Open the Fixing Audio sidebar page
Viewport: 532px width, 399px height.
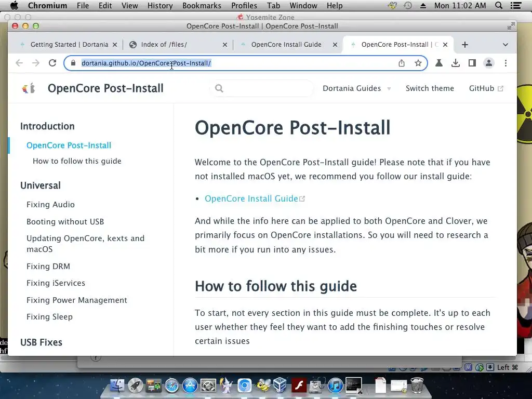coord(50,205)
